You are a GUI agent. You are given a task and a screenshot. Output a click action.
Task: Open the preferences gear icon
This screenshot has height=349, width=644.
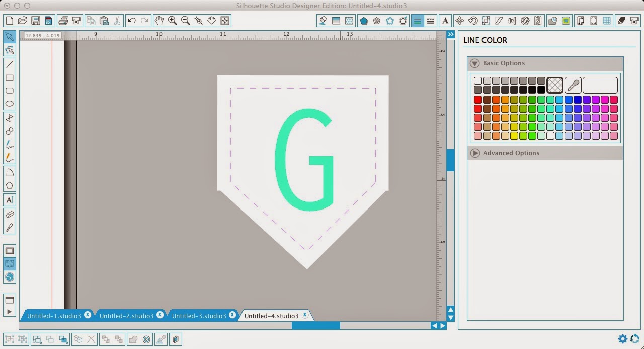point(623,339)
